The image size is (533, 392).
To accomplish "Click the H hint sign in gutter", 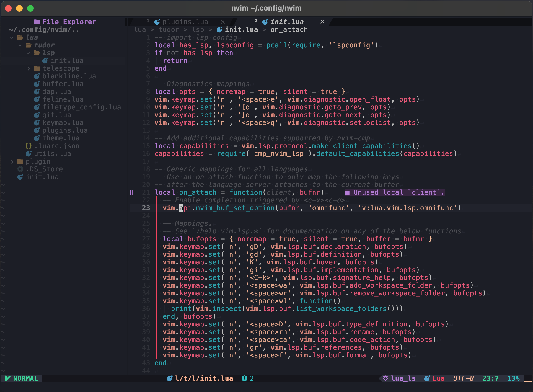I will tap(131, 192).
